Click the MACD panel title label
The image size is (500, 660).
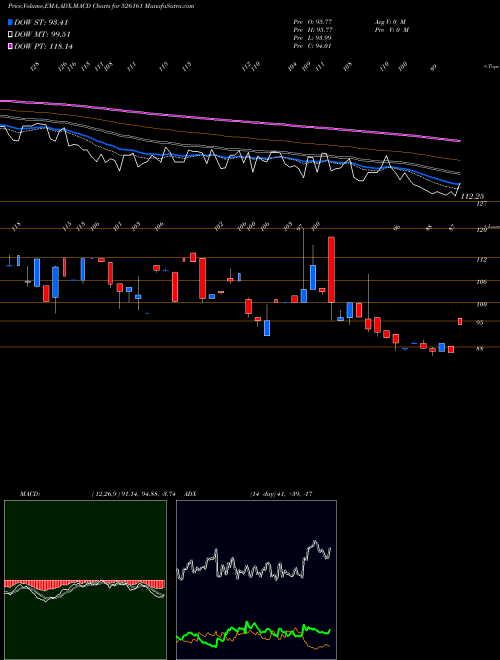pos(29,494)
